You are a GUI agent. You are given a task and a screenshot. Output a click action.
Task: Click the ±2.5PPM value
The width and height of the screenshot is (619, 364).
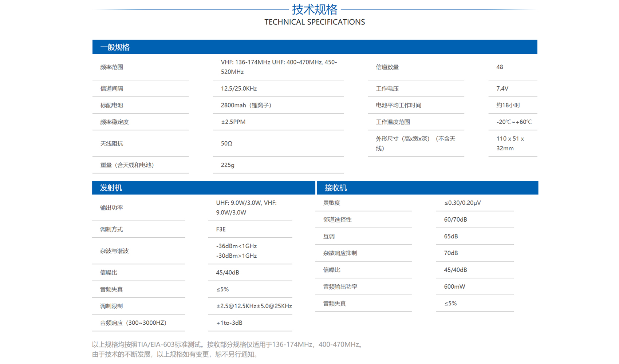point(233,122)
